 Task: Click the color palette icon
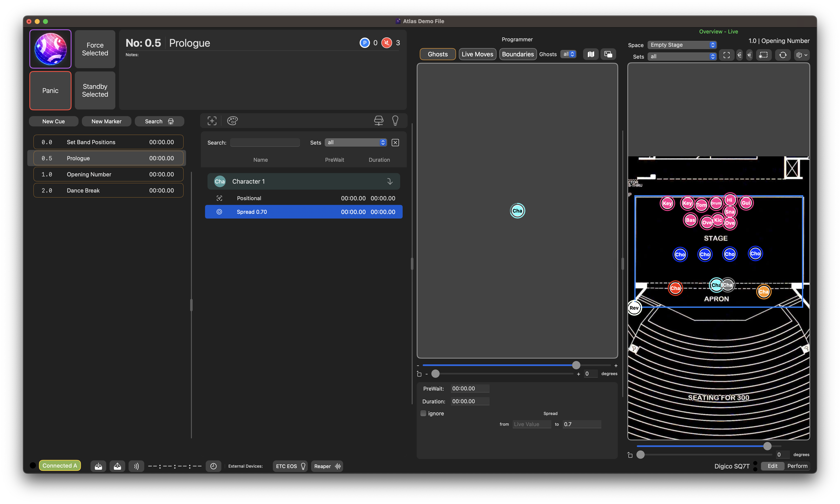233,121
